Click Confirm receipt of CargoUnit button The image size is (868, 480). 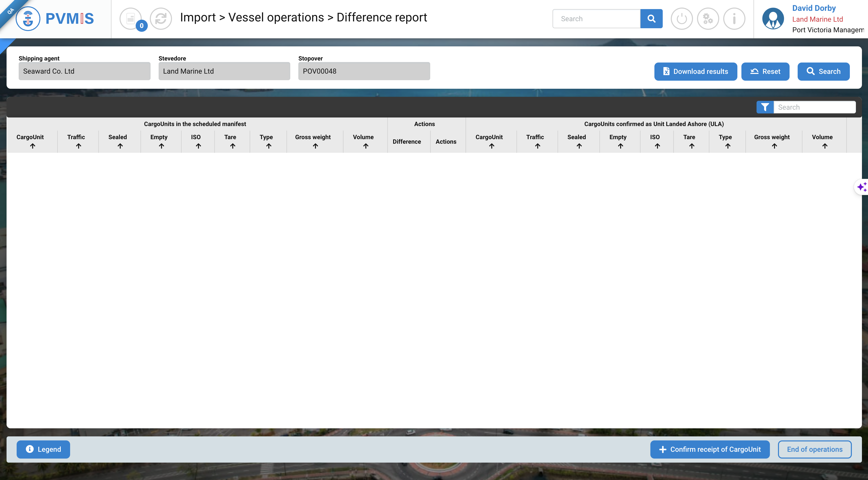point(710,449)
